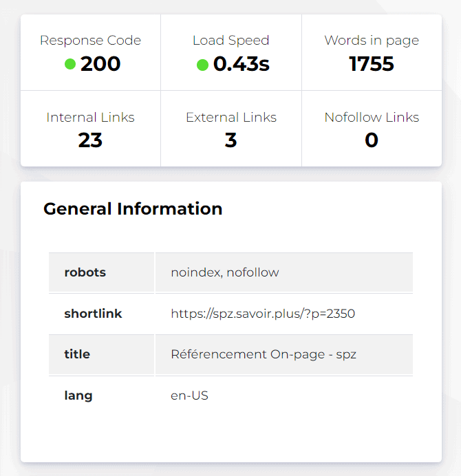Viewport: 461px width, 476px height.
Task: Select the Response Code value 200
Action: tap(100, 64)
